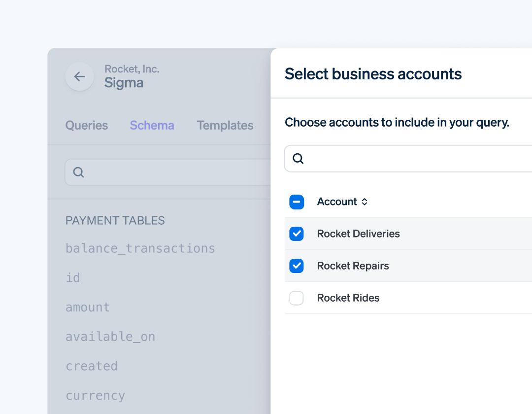Select the available_on column
This screenshot has height=414, width=532.
[110, 337]
